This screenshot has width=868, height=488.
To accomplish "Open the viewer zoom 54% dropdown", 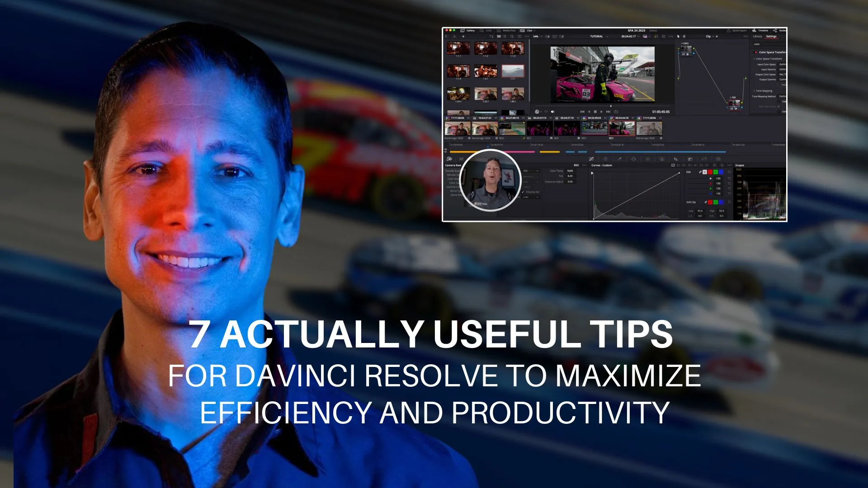I will coord(537,37).
